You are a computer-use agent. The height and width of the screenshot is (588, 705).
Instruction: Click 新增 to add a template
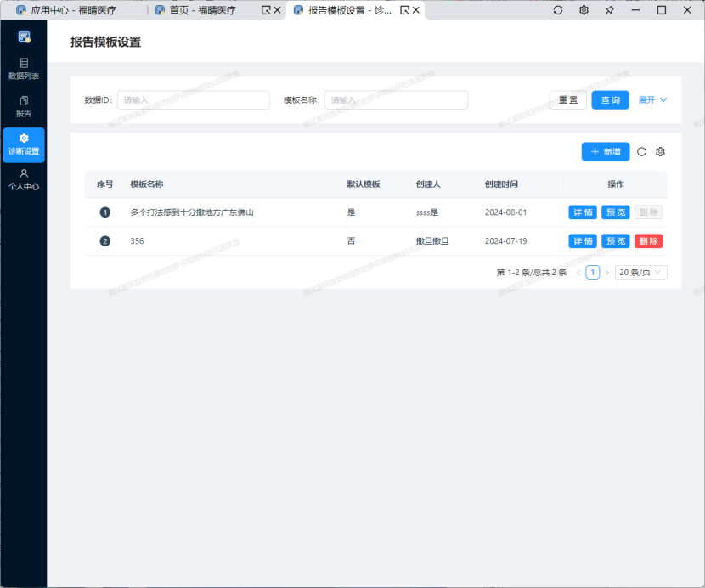[x=605, y=152]
